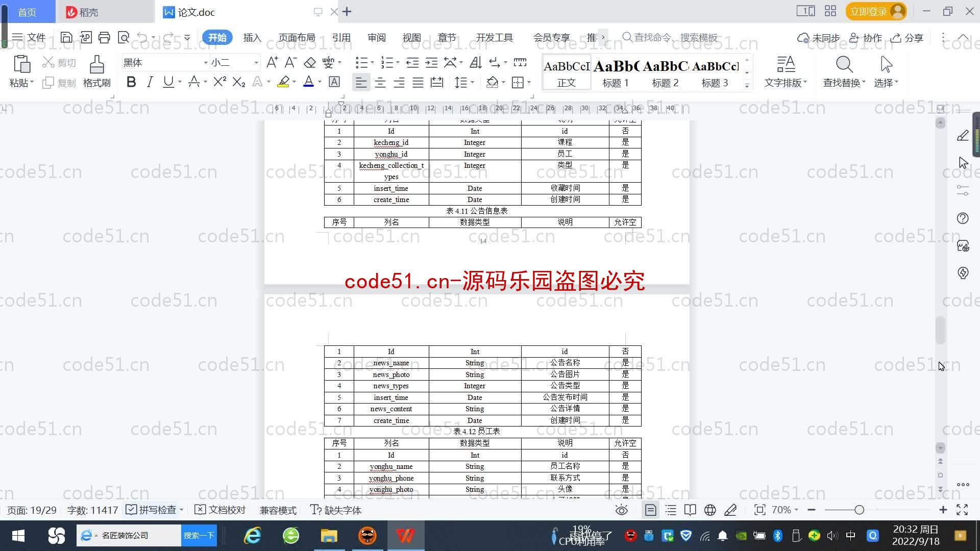Open the 视图 ribbon tab
The image size is (980, 551).
(411, 37)
